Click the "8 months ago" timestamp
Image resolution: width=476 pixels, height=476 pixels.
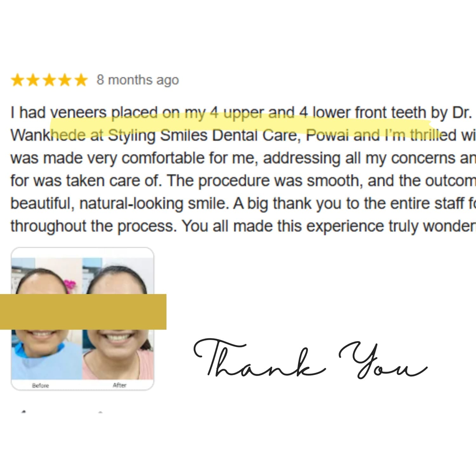click(x=138, y=80)
